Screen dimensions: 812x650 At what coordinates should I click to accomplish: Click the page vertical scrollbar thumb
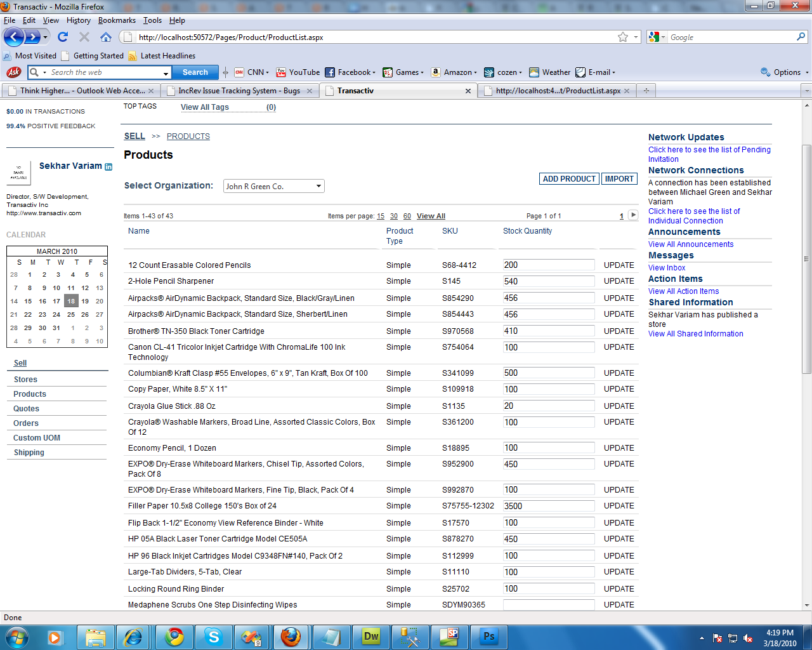coord(806,258)
